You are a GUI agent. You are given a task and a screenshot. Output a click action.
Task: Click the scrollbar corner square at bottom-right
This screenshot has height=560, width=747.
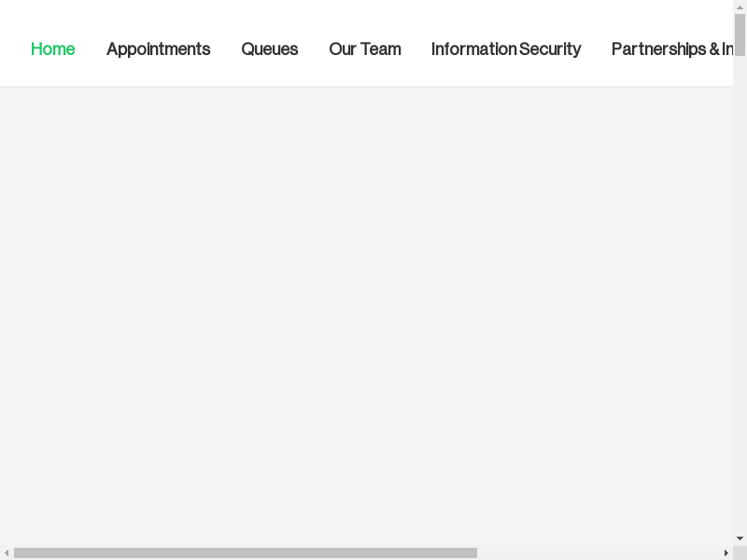pos(740,553)
